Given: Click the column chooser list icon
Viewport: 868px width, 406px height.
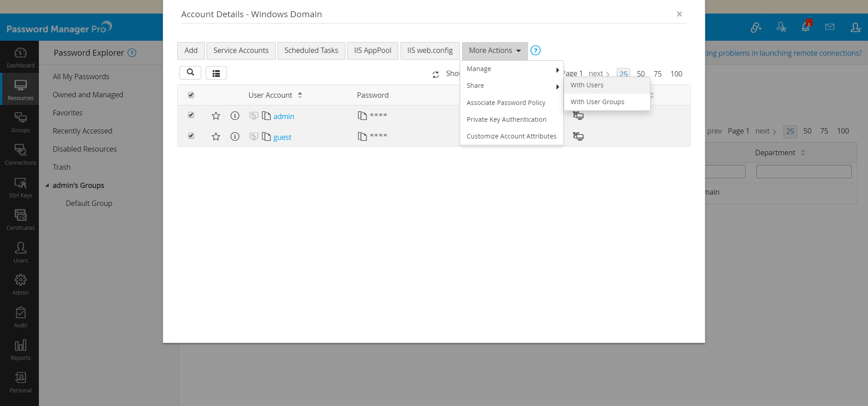Looking at the screenshot, I should tap(216, 73).
